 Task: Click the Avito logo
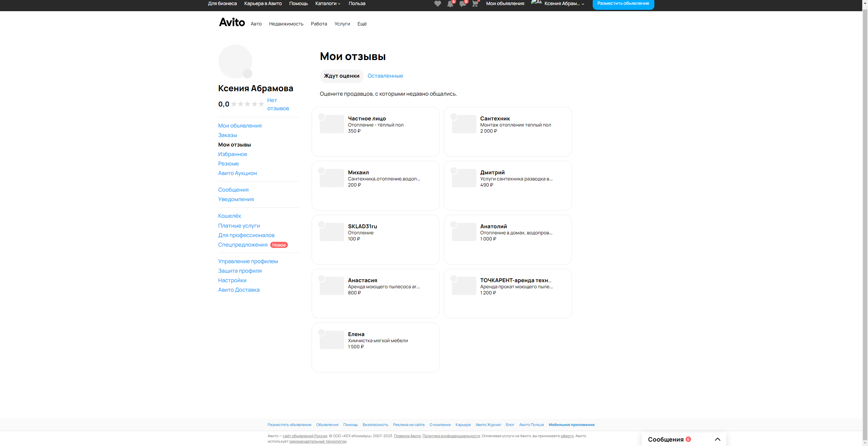pos(232,22)
